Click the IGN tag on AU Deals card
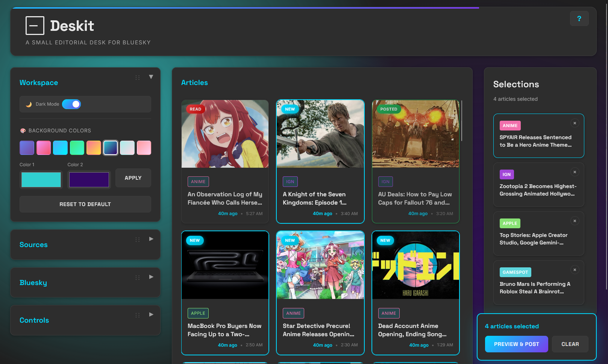The image size is (608, 364). click(x=385, y=182)
